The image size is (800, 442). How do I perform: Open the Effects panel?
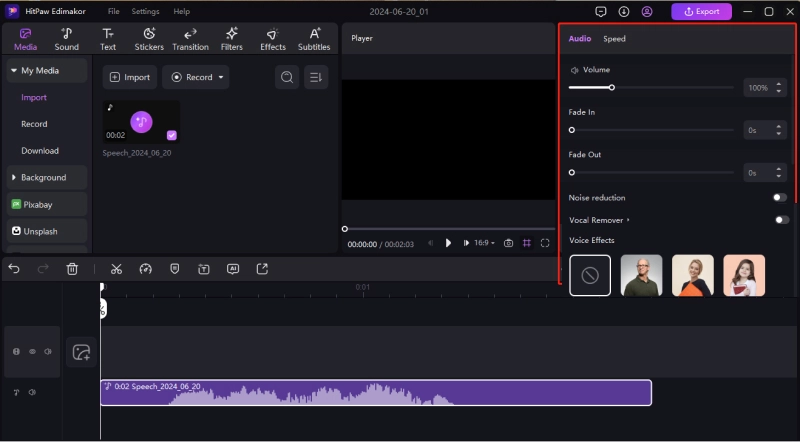pyautogui.click(x=273, y=39)
